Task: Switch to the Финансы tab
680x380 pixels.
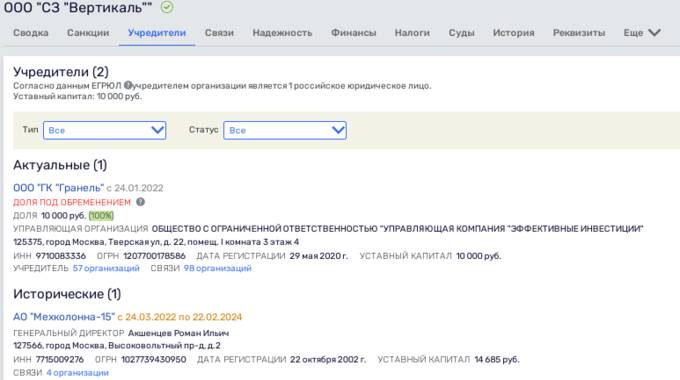Action: click(x=353, y=33)
